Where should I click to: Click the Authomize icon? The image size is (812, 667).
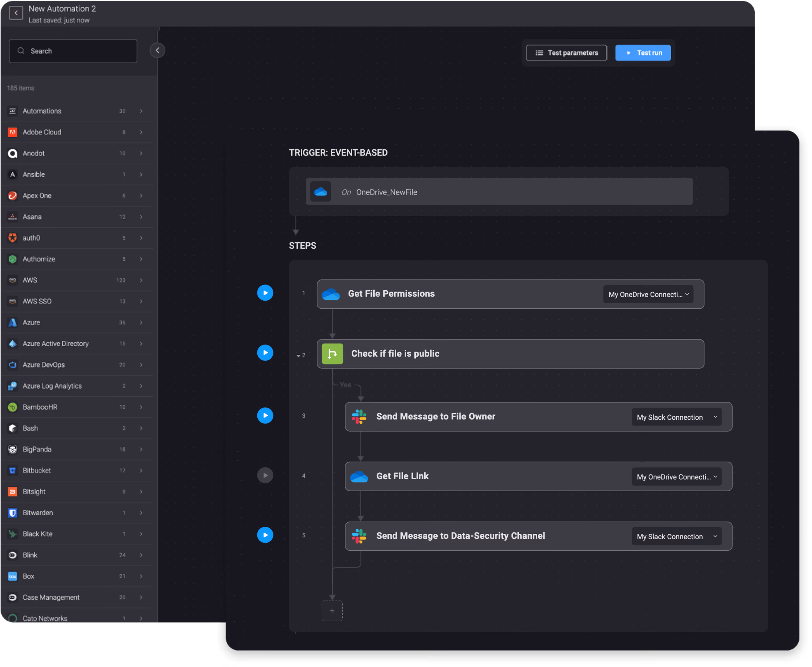[x=13, y=259]
